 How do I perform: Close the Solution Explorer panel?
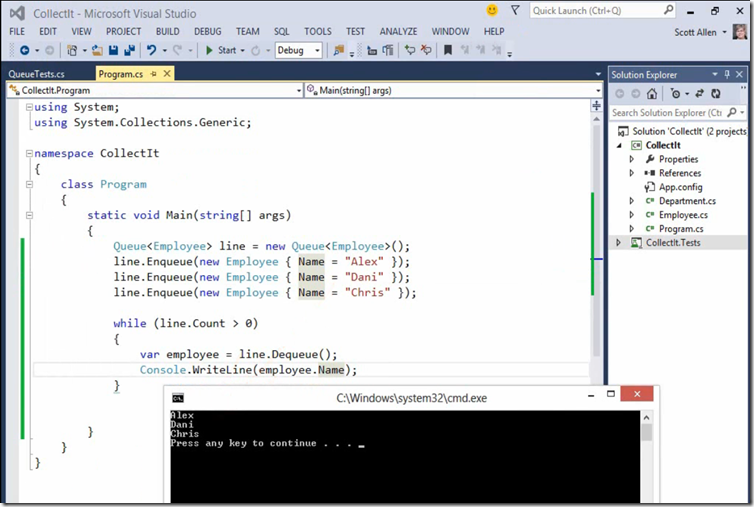[740, 74]
